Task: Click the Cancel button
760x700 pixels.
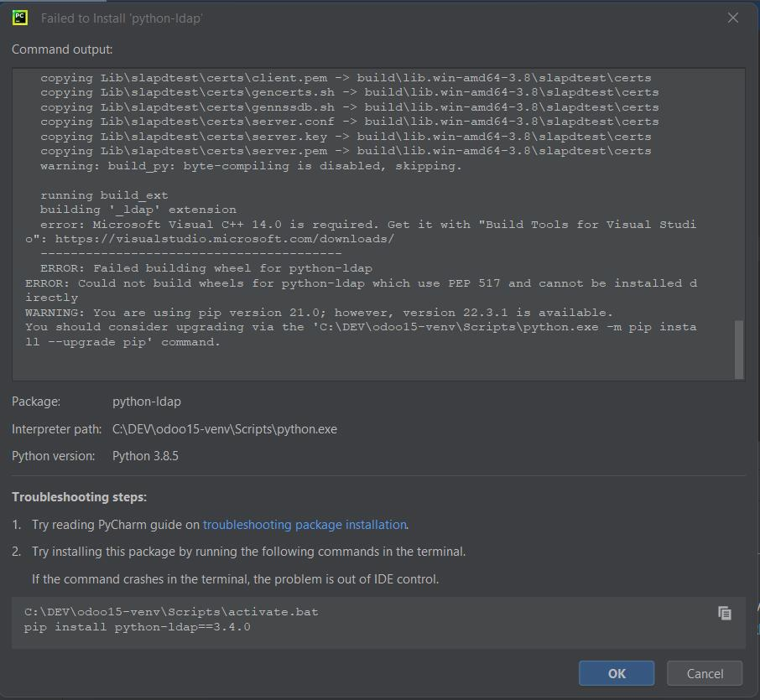Action: coord(705,673)
